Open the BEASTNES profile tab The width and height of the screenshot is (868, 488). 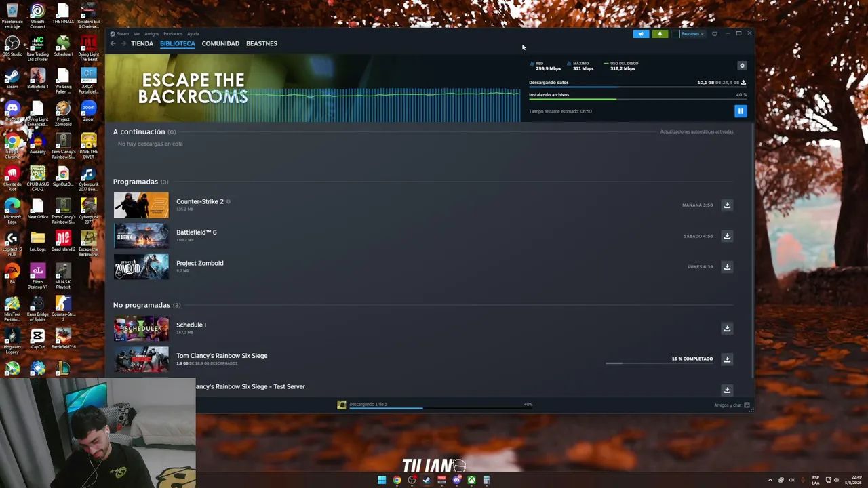point(262,43)
